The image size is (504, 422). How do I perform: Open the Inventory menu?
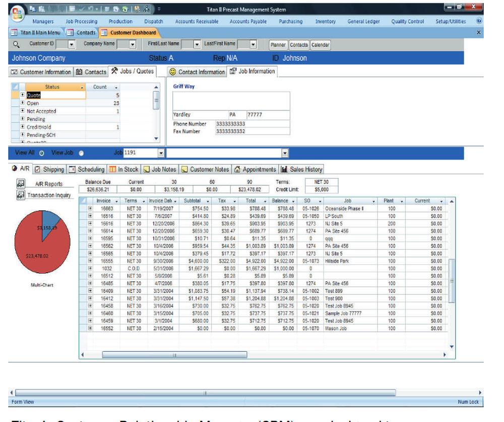tap(325, 21)
